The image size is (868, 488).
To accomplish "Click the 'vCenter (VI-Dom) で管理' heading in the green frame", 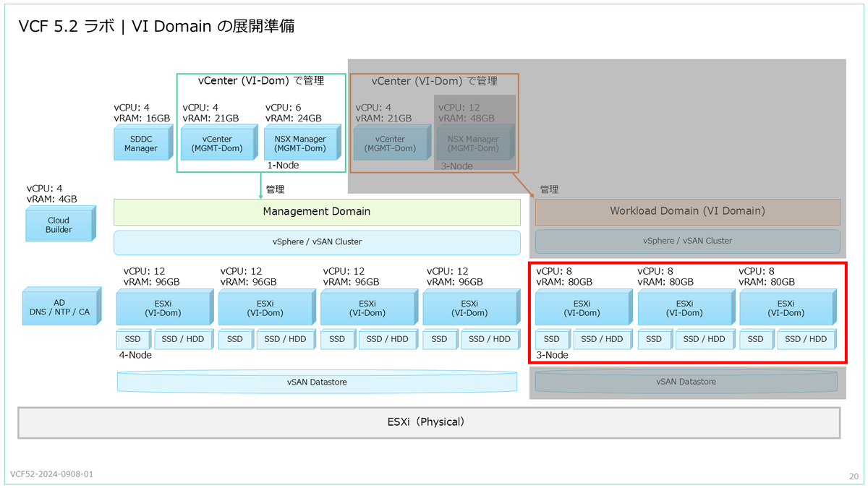I will tap(261, 80).
